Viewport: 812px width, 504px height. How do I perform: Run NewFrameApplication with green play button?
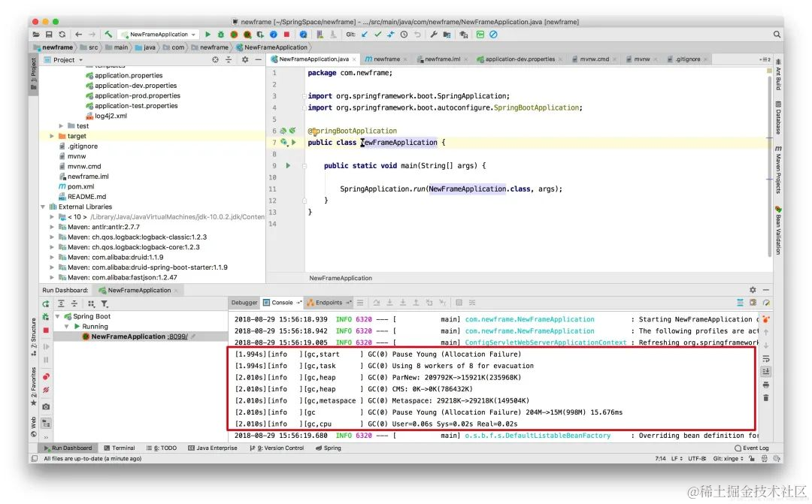[208, 34]
